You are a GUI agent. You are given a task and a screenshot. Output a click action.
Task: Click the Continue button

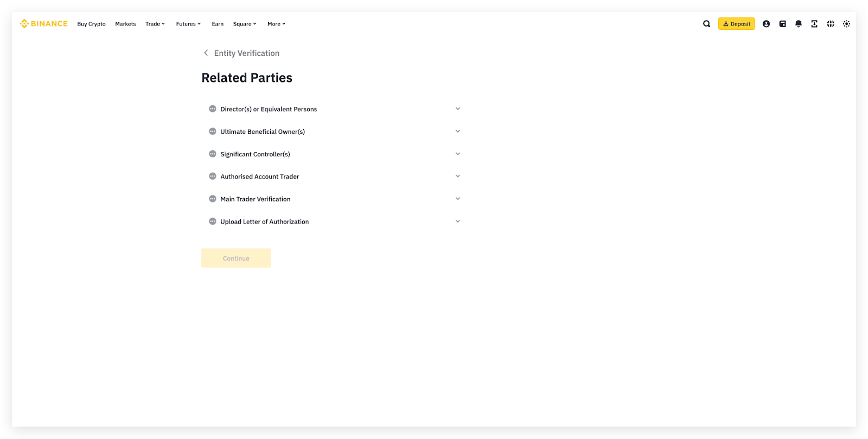tap(236, 258)
